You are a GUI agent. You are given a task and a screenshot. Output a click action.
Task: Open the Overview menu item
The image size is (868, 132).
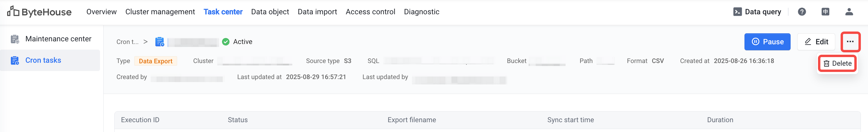pyautogui.click(x=102, y=12)
